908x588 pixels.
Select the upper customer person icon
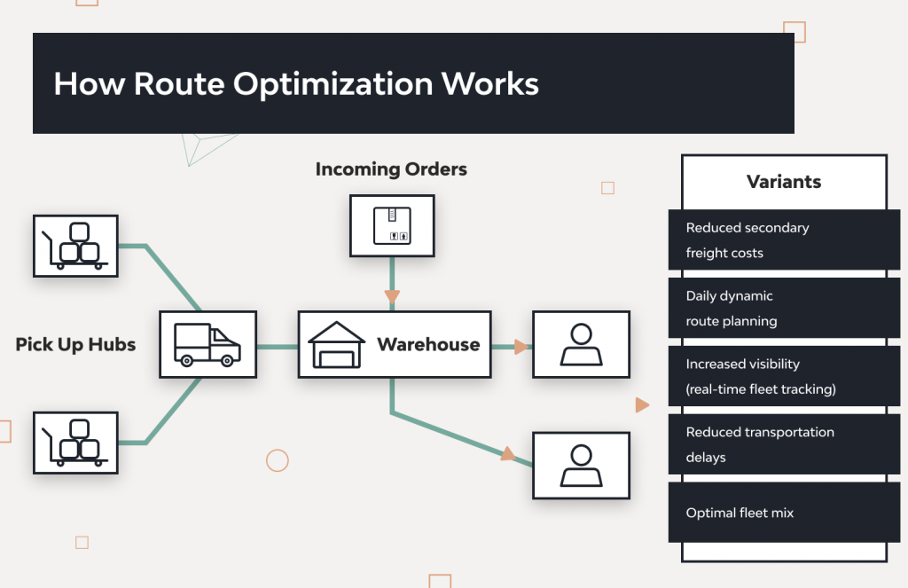tap(581, 344)
